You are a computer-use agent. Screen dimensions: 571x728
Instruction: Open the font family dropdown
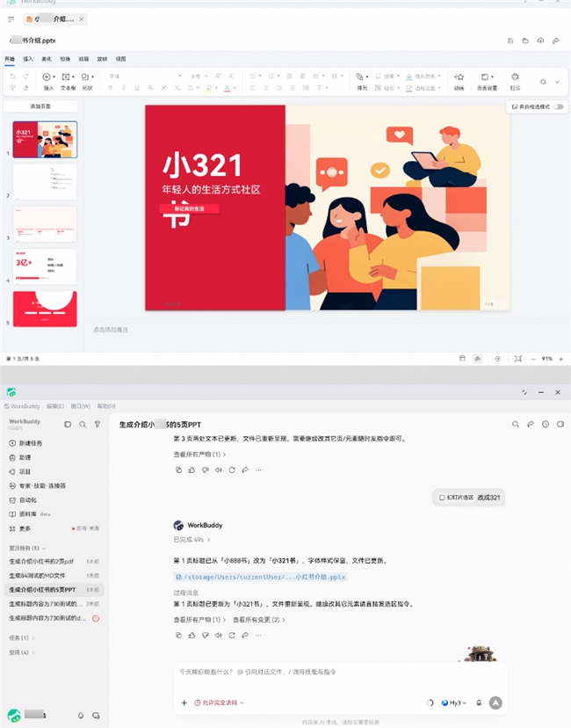pyautogui.click(x=145, y=76)
